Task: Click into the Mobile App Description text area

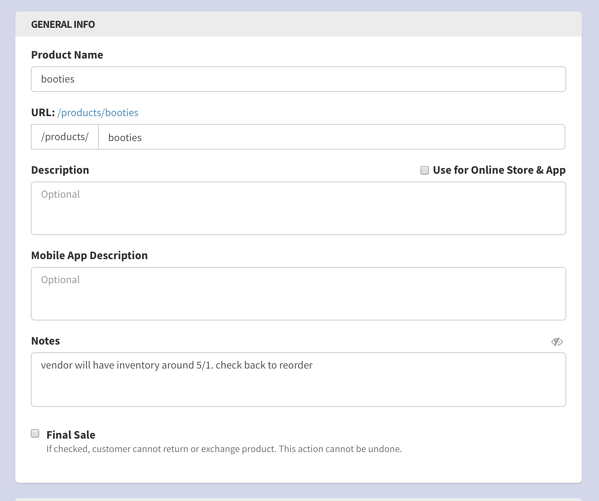Action: point(298,294)
